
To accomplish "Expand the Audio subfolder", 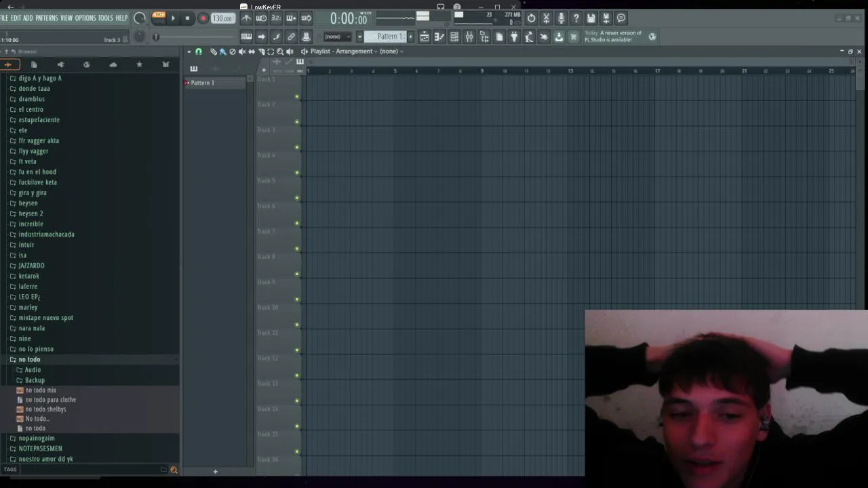I will 33,369.
